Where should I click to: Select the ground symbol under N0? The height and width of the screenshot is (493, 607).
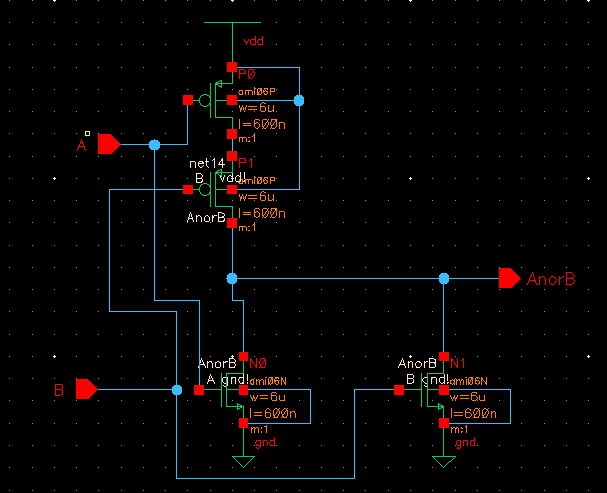pos(243,461)
